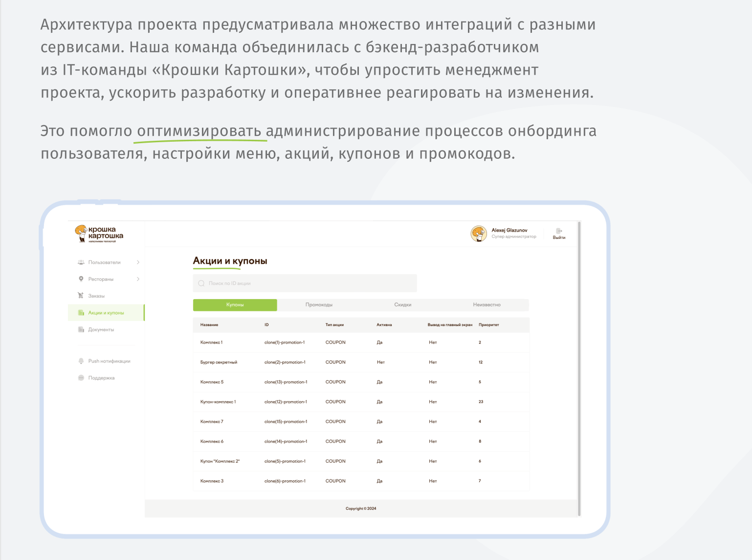
Task: Click the Заказы shopping cart icon
Action: click(81, 296)
